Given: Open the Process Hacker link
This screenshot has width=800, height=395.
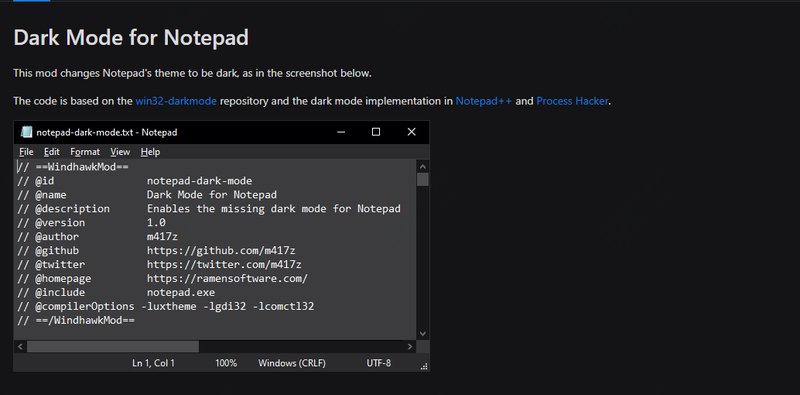Looking at the screenshot, I should [x=572, y=101].
